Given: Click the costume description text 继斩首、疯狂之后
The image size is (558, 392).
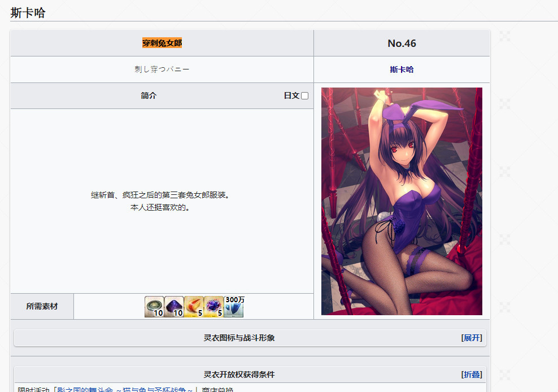Looking at the screenshot, I should click(162, 195).
